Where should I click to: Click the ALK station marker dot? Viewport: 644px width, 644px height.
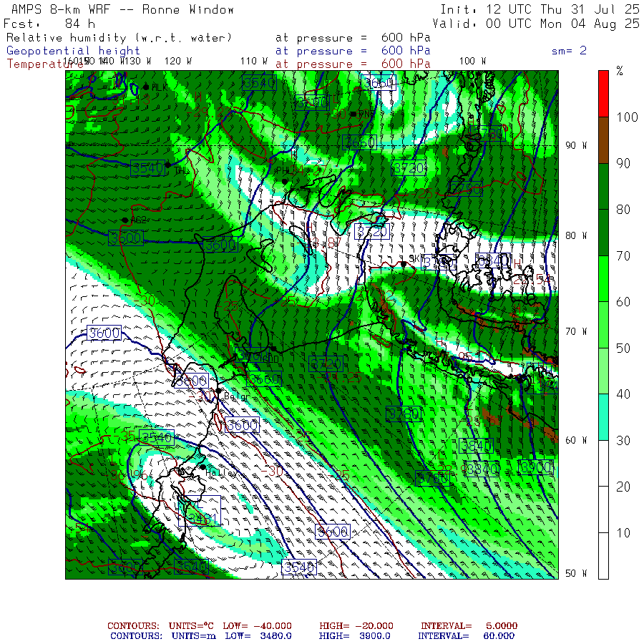(146, 87)
